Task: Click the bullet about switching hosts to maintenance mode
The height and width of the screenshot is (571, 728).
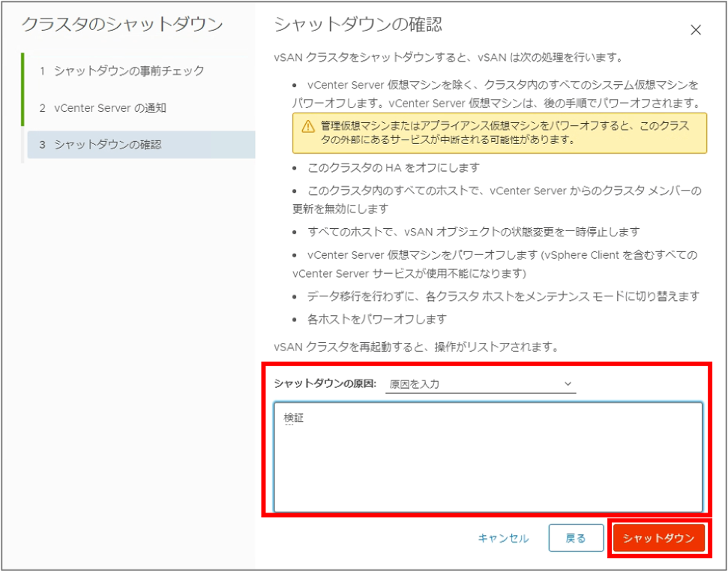Action: 503,296
